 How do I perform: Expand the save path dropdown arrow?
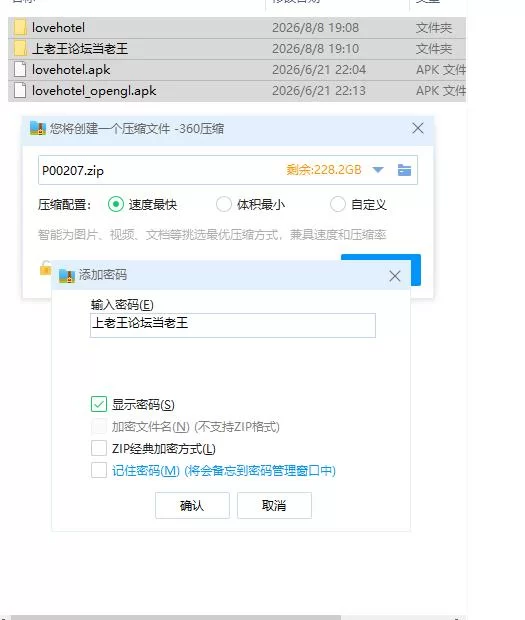378,170
